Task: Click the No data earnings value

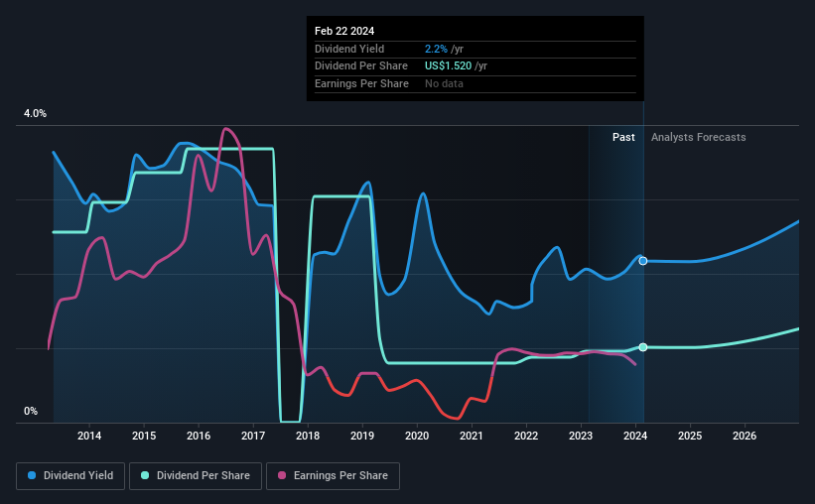Action: point(444,83)
